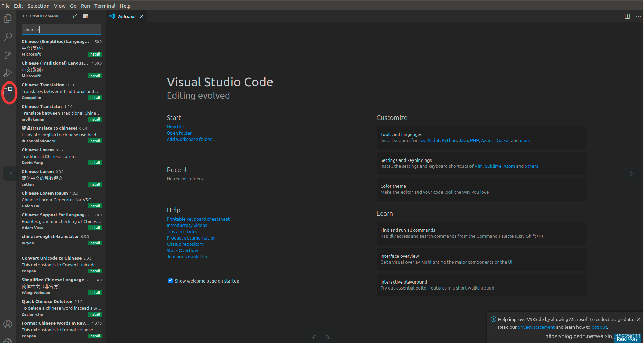Open the Help menu
Screen dimensions: 644x343
point(125,6)
